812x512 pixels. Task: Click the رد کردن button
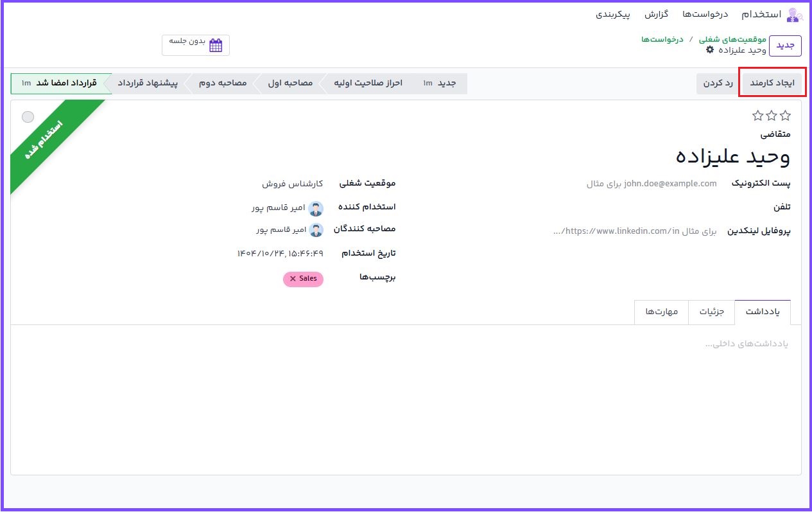718,84
